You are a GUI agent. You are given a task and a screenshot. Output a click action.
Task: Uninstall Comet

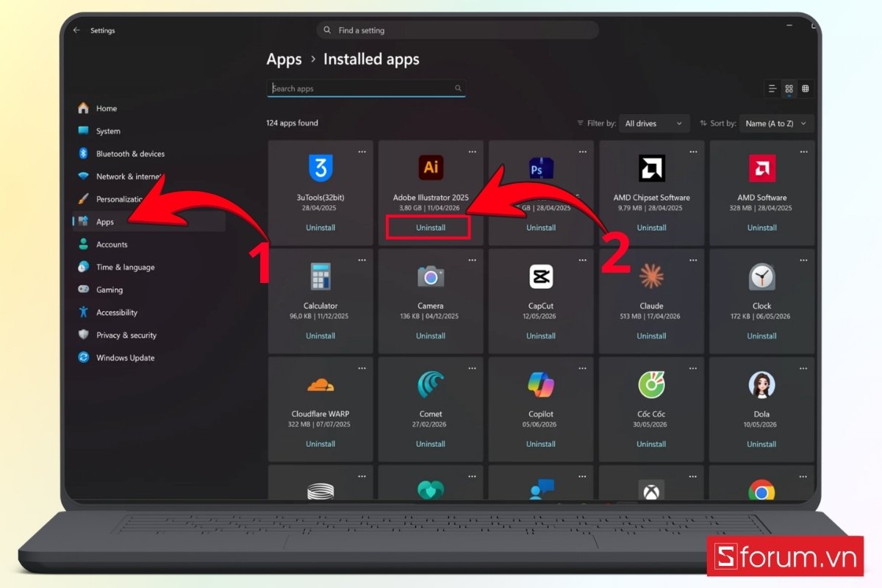click(431, 444)
